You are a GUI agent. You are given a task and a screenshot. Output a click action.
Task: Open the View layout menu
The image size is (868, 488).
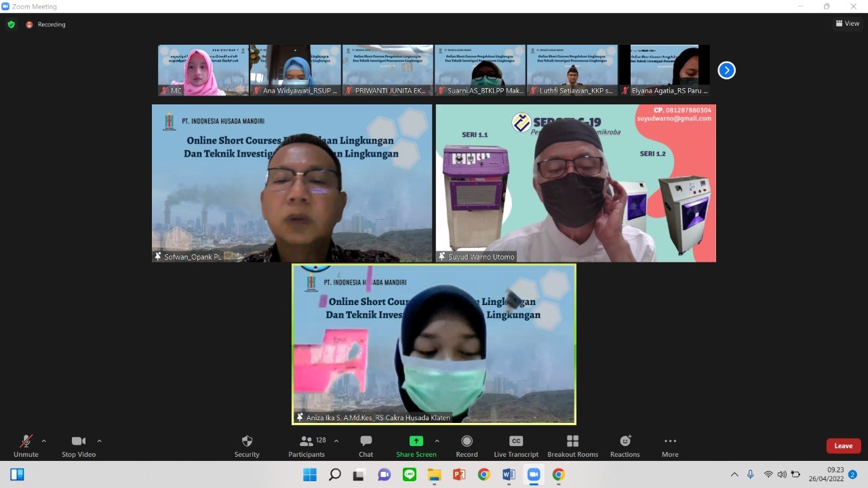coord(848,24)
